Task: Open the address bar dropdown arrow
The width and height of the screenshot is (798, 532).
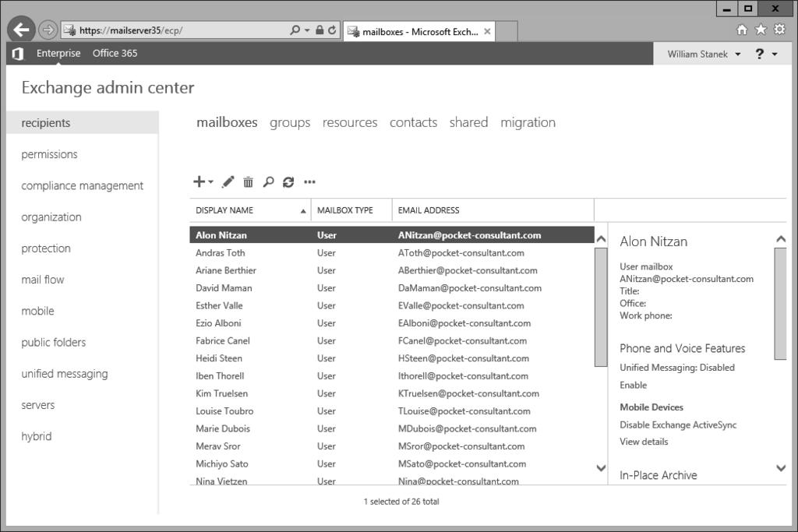Action: pos(307,30)
